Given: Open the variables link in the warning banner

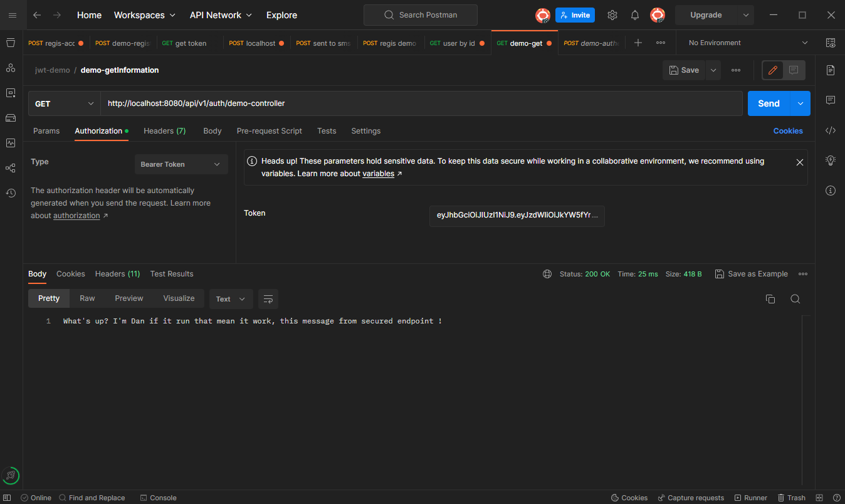Looking at the screenshot, I should (x=377, y=173).
